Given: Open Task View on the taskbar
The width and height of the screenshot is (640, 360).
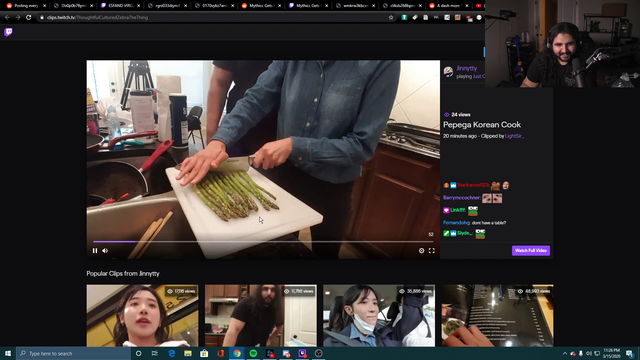Looking at the screenshot, I should click(x=155, y=353).
